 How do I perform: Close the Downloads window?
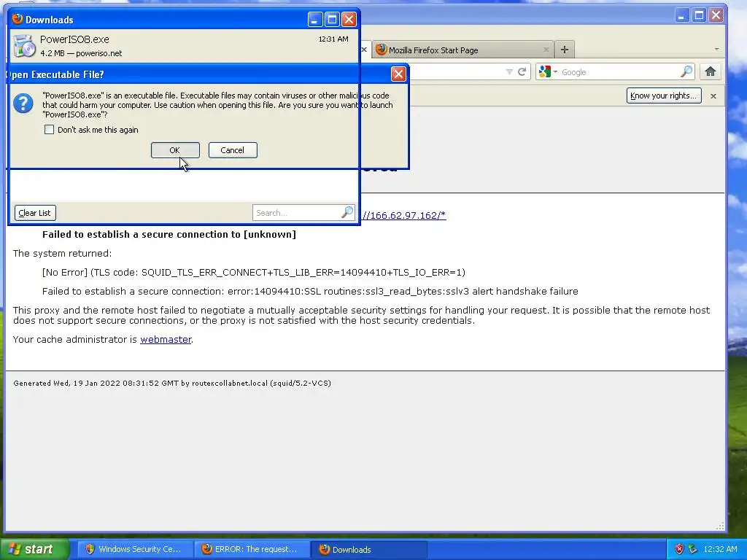point(349,20)
